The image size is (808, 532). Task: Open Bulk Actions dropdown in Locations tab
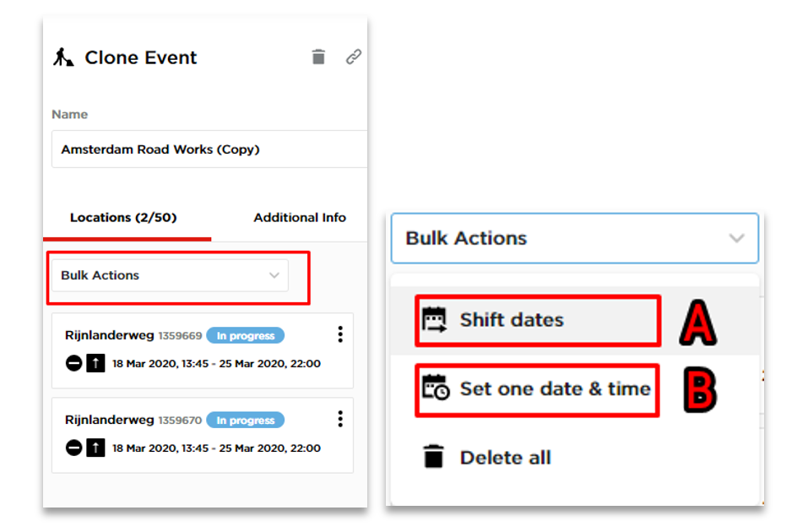pos(170,275)
